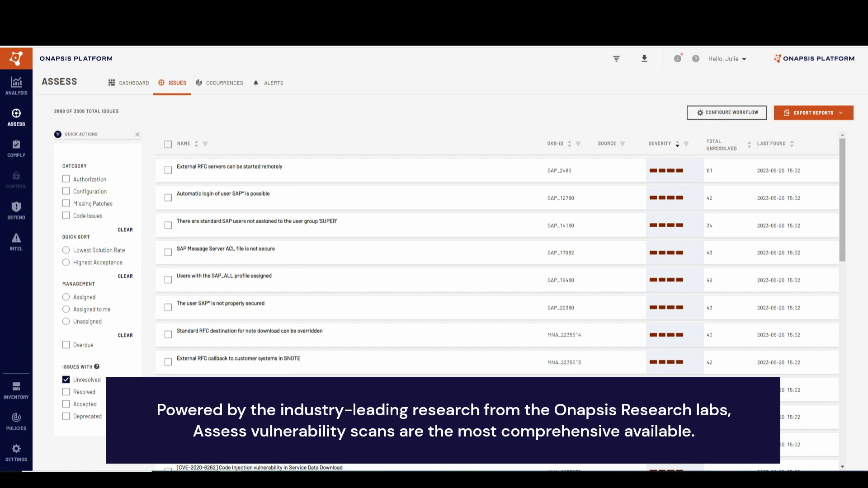The image size is (868, 488).
Task: Select Lowest Solution Rate radio option
Action: 66,250
